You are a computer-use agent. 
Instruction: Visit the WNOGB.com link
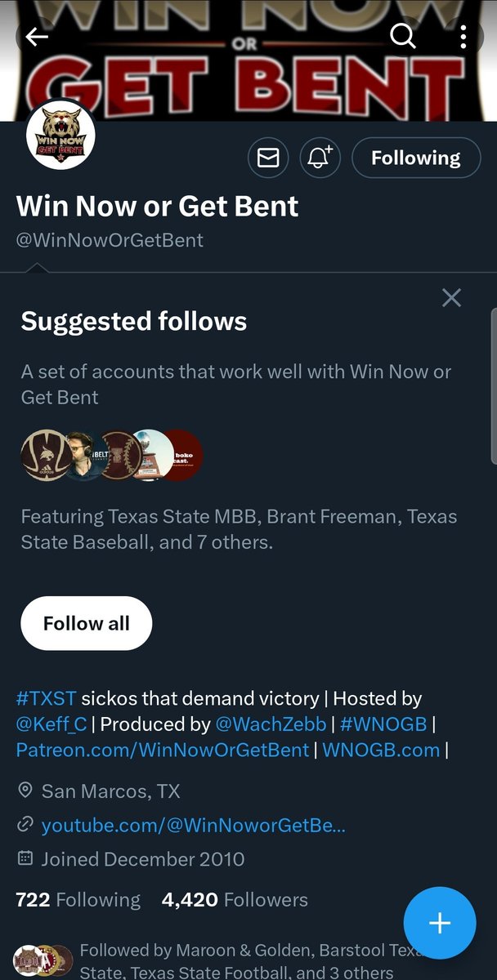[381, 750]
